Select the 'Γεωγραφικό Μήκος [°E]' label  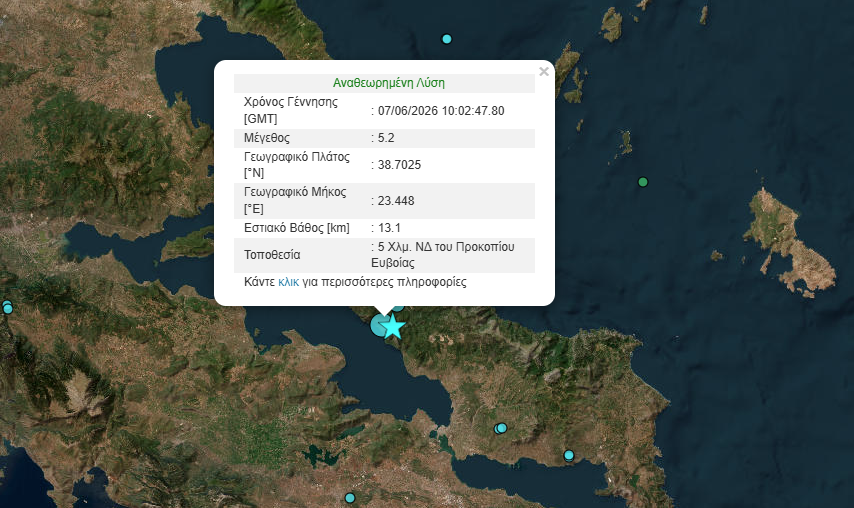coord(295,200)
